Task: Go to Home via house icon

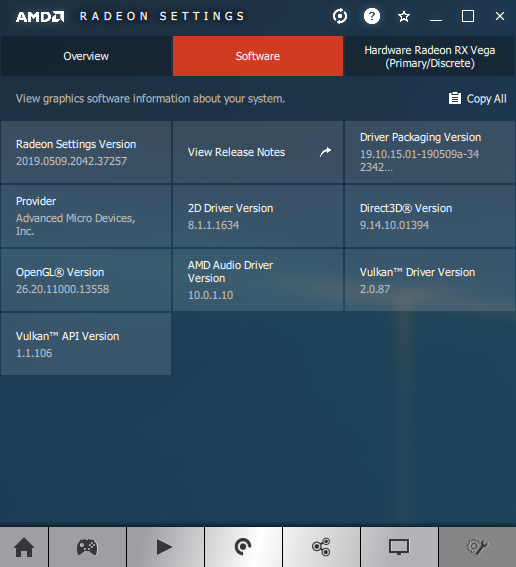Action: tap(24, 547)
